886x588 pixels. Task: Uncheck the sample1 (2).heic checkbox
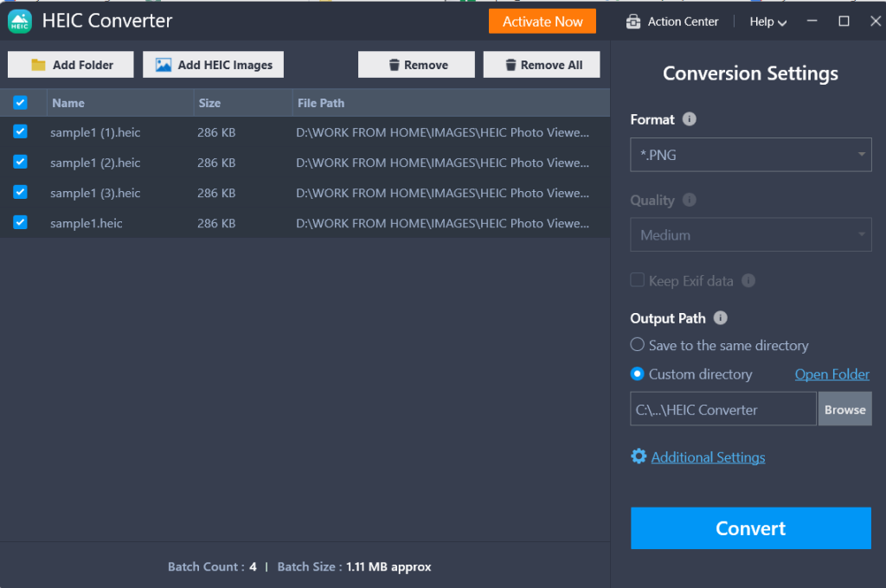pyautogui.click(x=21, y=162)
